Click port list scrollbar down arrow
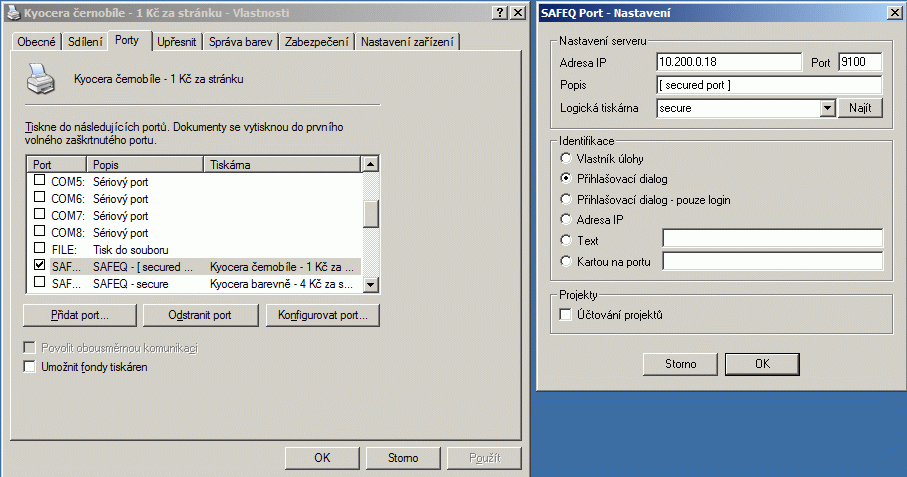 (x=371, y=284)
